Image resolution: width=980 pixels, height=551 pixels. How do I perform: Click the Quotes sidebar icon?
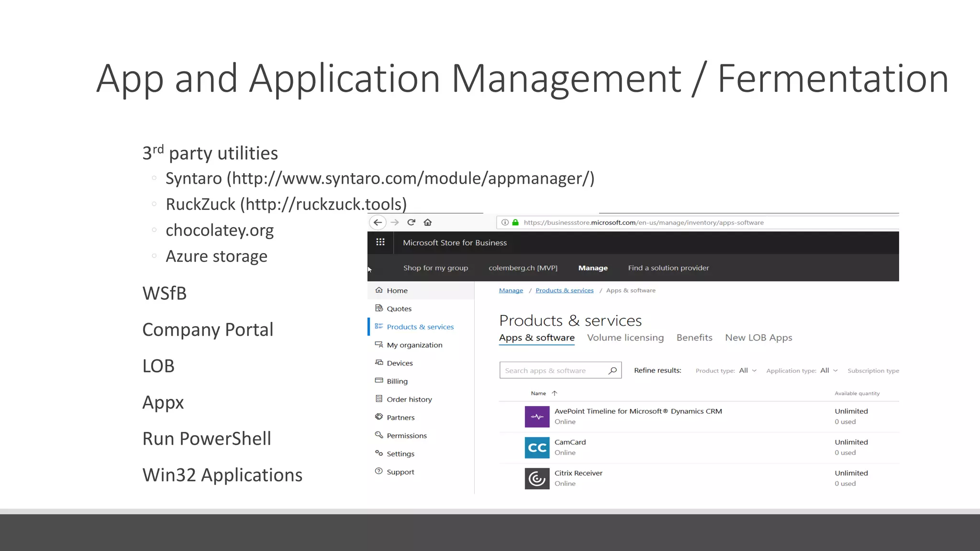[379, 308]
